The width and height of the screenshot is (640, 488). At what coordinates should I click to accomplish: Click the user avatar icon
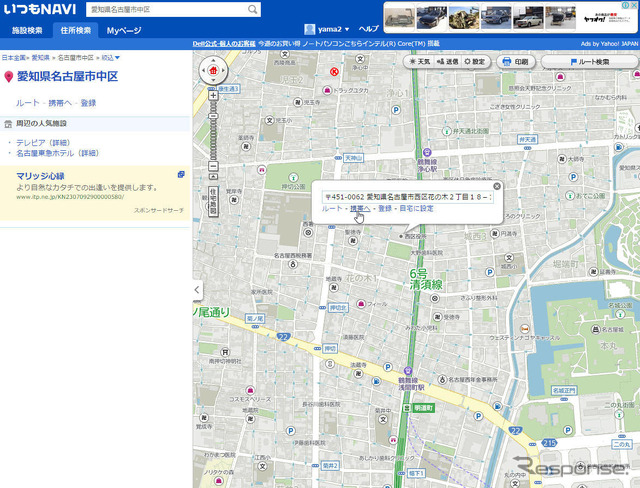[x=310, y=29]
